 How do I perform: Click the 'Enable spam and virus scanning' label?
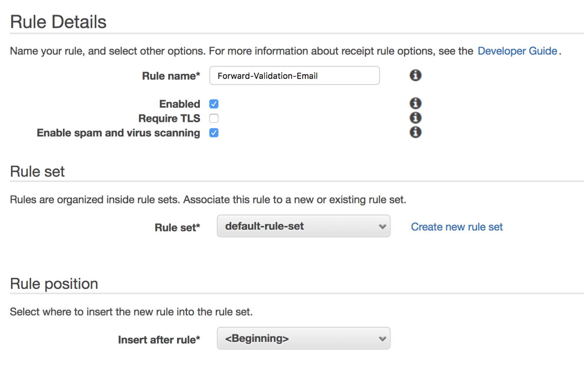(x=118, y=133)
